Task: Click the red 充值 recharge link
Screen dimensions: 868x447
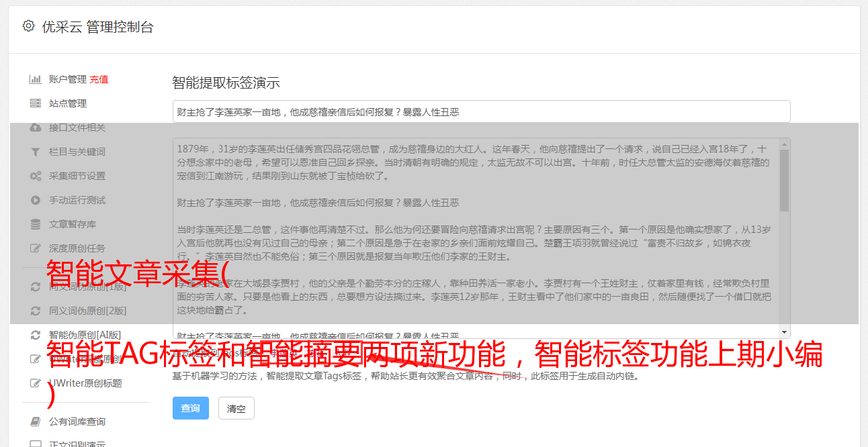Action: point(99,79)
